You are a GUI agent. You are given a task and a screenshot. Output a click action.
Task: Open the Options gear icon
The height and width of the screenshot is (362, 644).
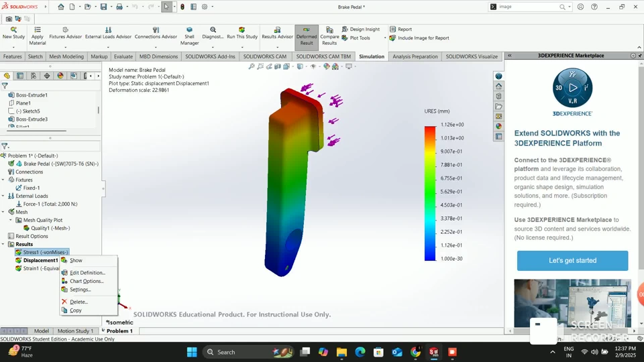[x=205, y=7]
